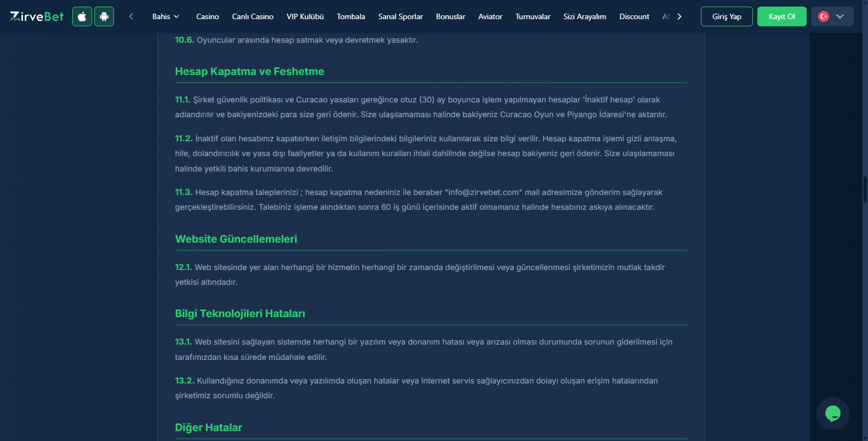Open the Casino menu item
The image size is (868, 441).
pos(208,16)
